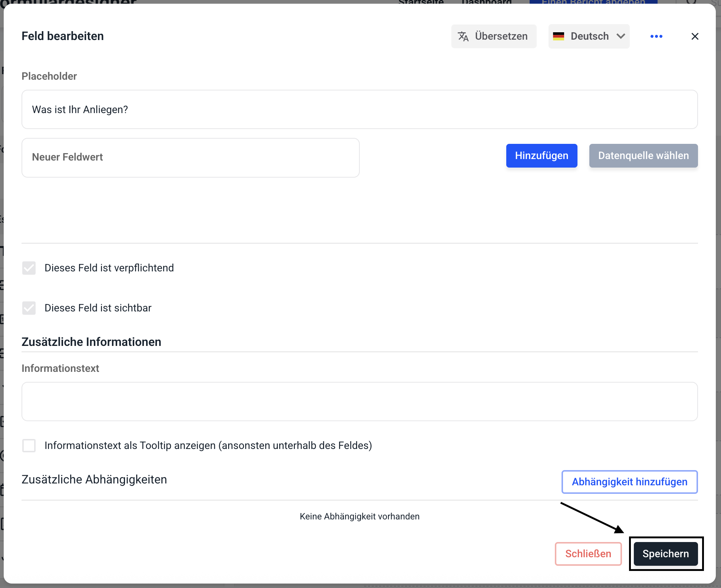Screen dimensions: 721x588
Task: Save changes with the Speichern button
Action: tap(665, 554)
